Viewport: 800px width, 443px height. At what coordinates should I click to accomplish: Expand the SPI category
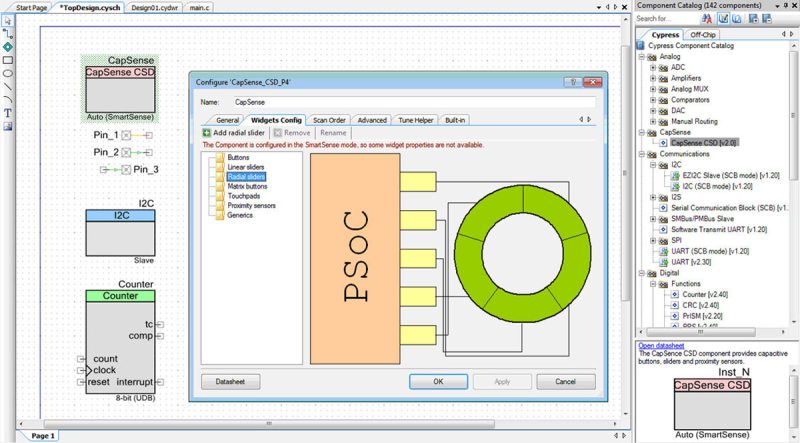653,240
